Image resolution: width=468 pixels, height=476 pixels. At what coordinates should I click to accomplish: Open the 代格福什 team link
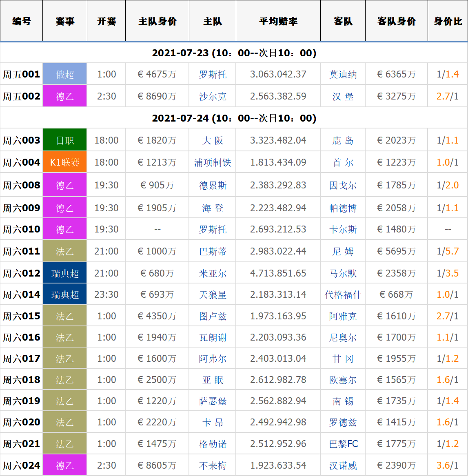343,295
